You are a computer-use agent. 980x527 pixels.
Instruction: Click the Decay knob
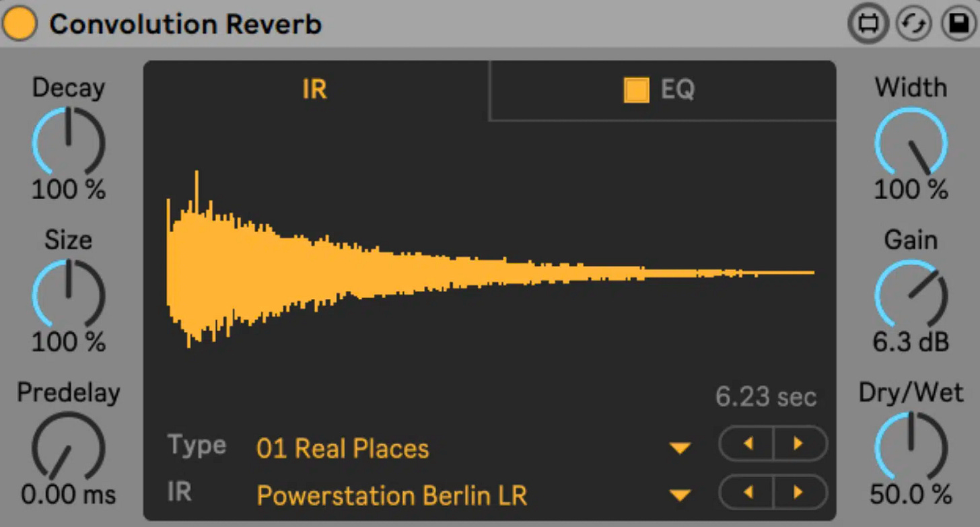(68, 139)
